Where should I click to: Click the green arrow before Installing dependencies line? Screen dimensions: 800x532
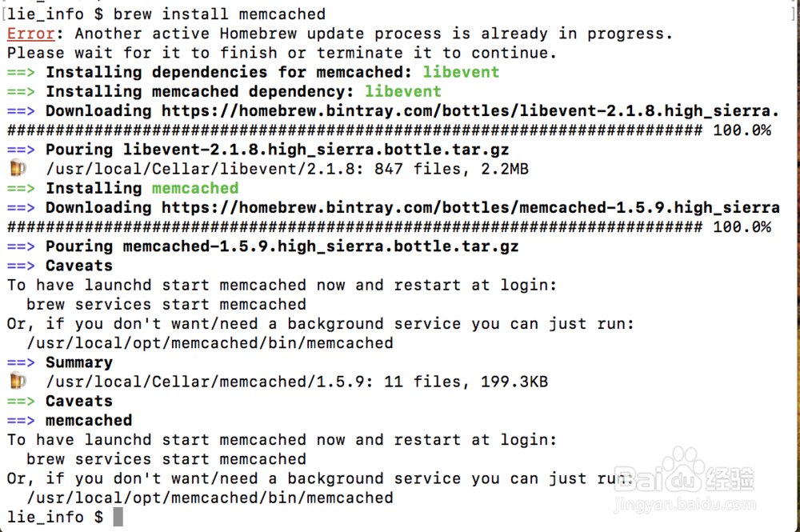pyautogui.click(x=21, y=73)
